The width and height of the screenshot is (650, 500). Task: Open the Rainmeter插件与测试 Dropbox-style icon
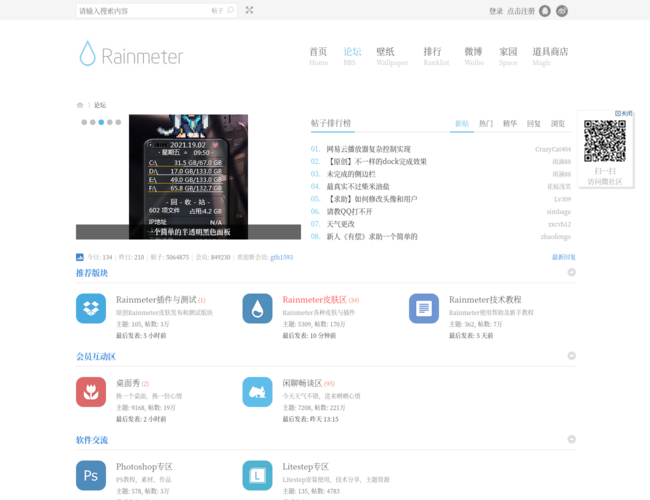click(91, 308)
